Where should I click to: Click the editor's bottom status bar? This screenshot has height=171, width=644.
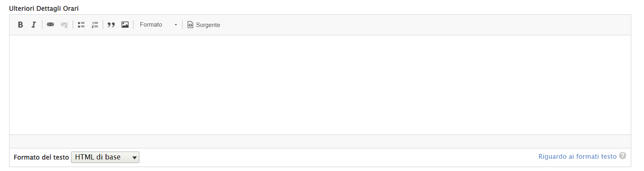(x=320, y=141)
